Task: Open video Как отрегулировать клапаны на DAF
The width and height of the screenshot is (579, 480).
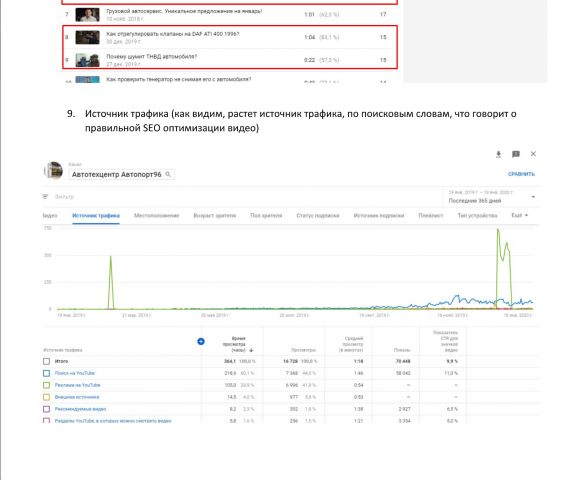Action: pyautogui.click(x=172, y=34)
